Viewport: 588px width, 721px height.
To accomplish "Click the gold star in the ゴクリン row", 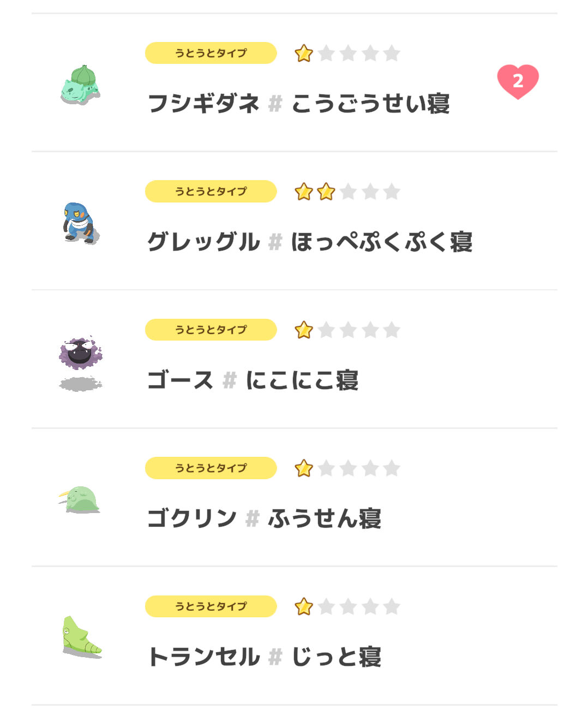I will point(304,468).
